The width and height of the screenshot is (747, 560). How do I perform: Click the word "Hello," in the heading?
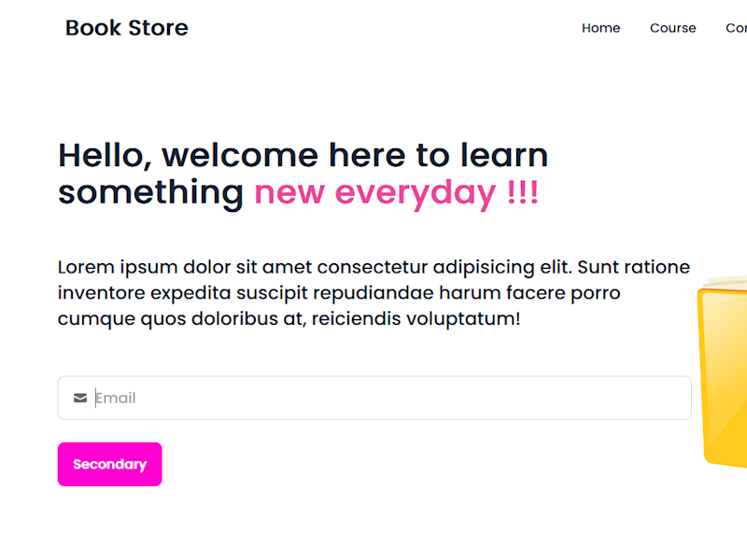(x=105, y=156)
